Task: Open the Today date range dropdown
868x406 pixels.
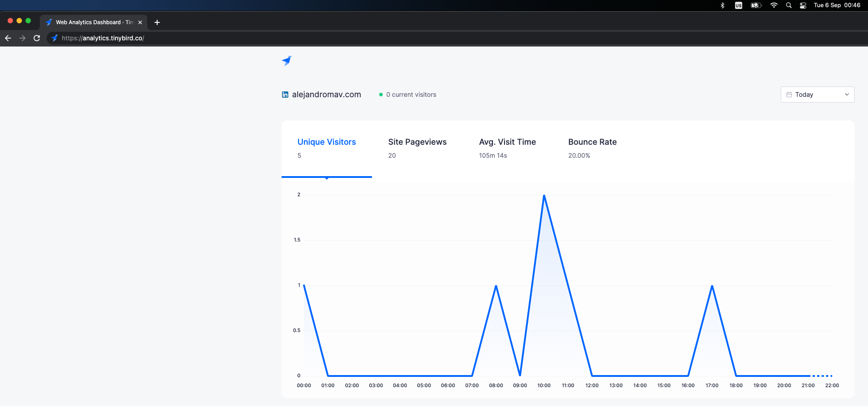Action: tap(817, 95)
